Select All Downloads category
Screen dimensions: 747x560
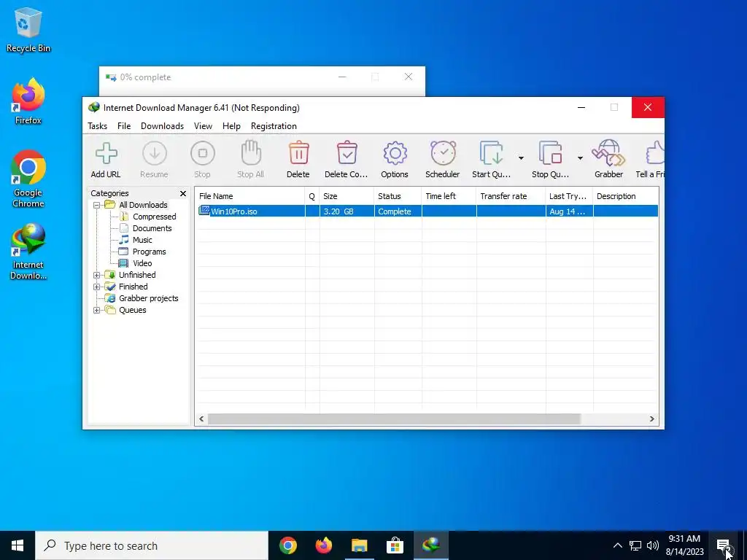(143, 205)
